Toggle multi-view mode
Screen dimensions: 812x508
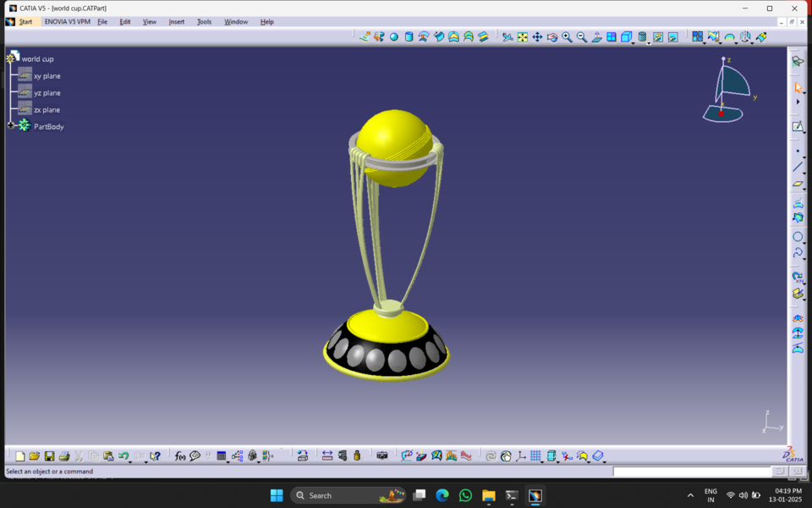[611, 37]
